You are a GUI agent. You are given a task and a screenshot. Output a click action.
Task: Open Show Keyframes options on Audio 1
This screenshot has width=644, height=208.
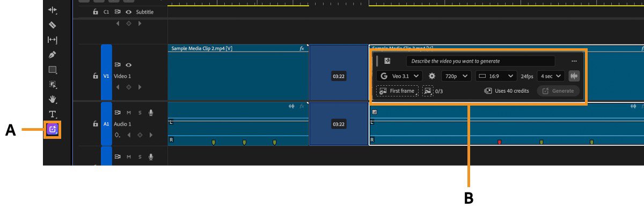[118, 135]
